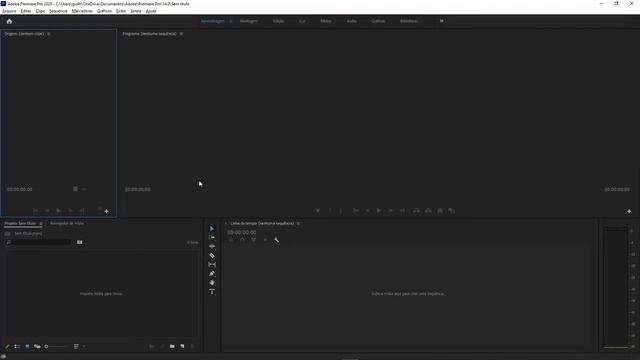Viewport: 640px width, 360px height.
Task: Toggle project read-only green pencil
Action: click(x=7, y=346)
